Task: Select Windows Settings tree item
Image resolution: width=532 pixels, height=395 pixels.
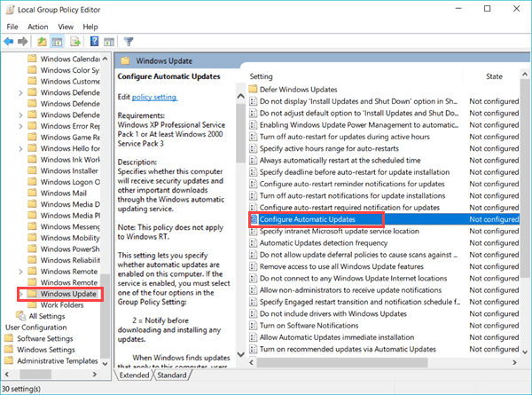Action: 46,350
